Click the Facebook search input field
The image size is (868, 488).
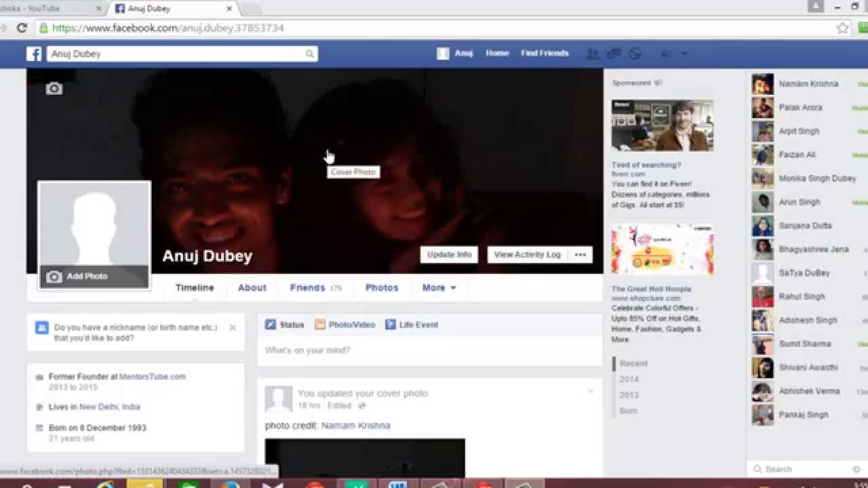pyautogui.click(x=176, y=54)
